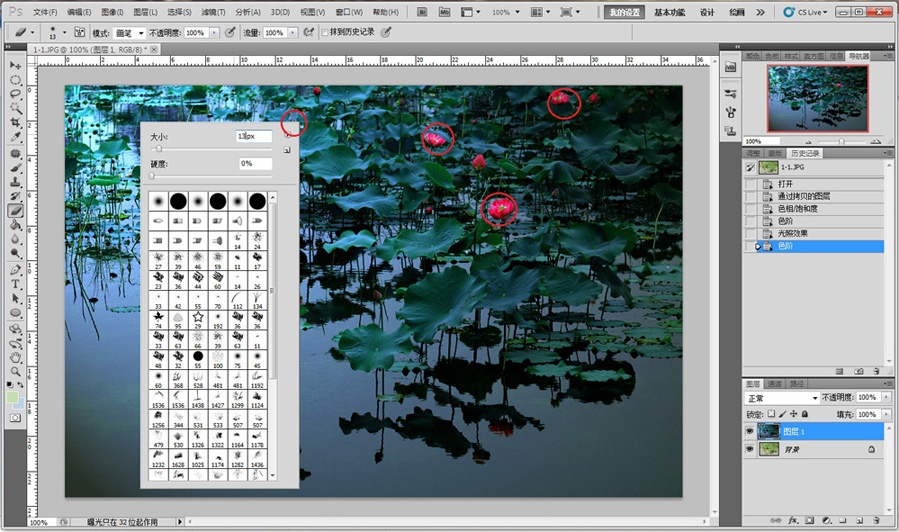Switch to the 通道 tab
The width and height of the screenshot is (899, 532).
[x=775, y=383]
